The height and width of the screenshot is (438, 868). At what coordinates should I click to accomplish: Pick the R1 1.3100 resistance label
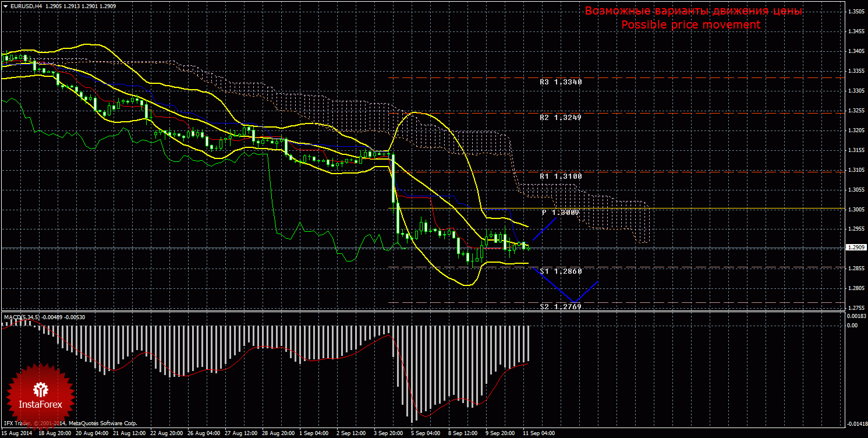click(561, 176)
